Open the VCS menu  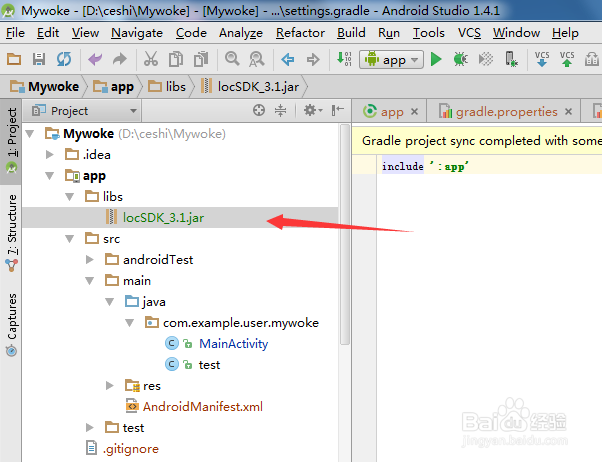click(469, 33)
